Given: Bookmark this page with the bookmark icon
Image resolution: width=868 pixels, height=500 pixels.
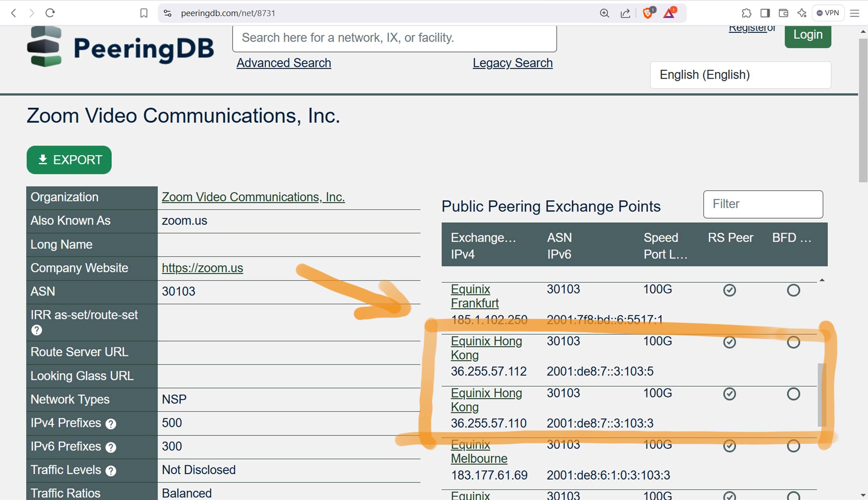Looking at the screenshot, I should [144, 13].
